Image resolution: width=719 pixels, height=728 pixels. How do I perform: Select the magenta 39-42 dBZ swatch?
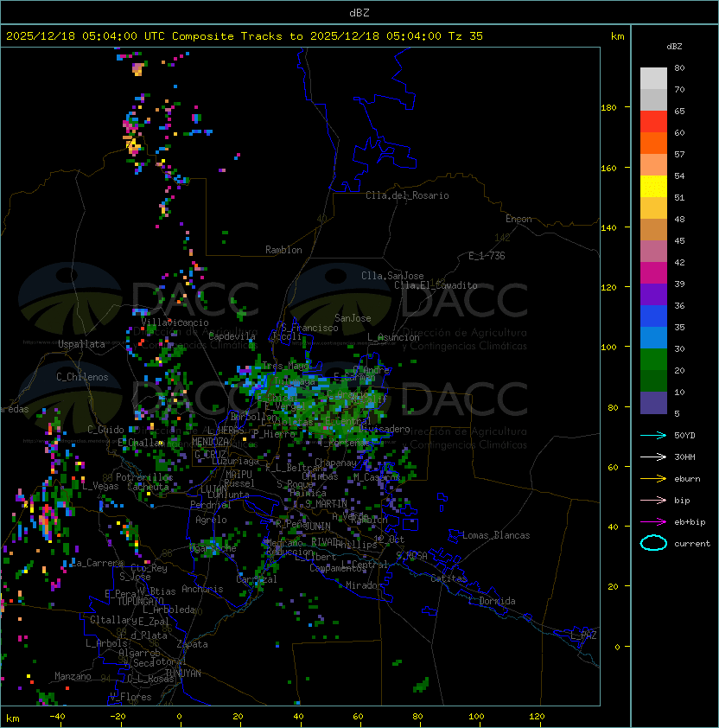coord(653,273)
